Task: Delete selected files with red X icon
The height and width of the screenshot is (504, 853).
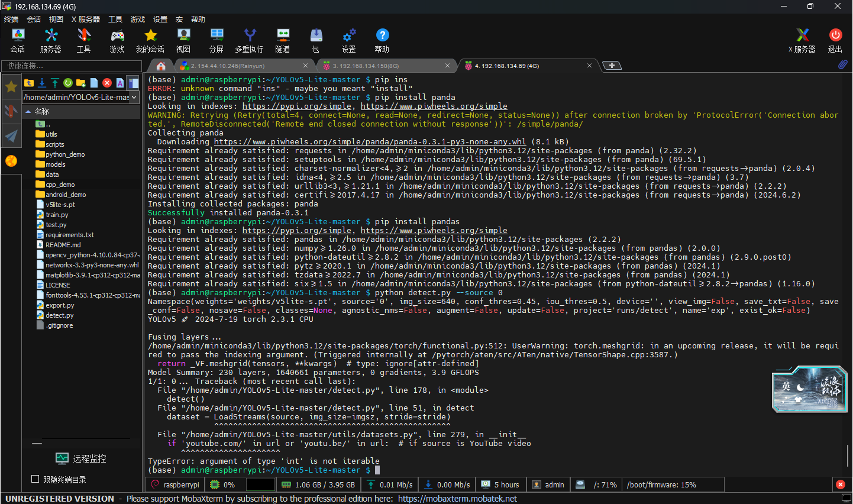Action: pyautogui.click(x=107, y=83)
